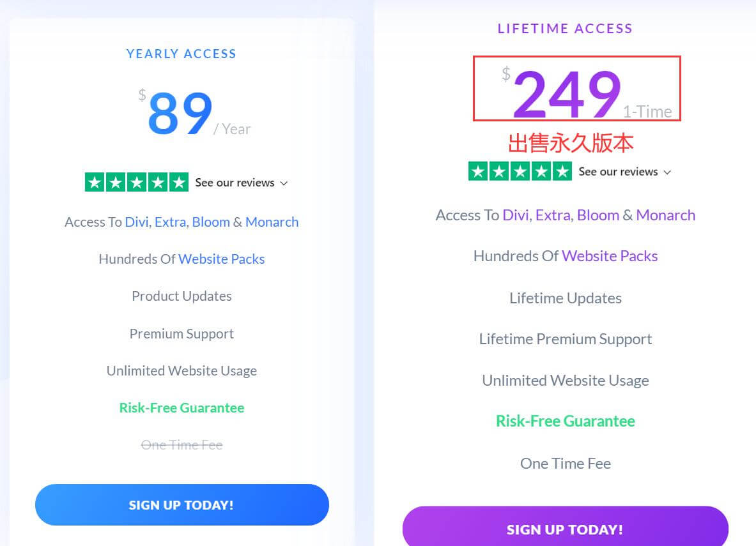Open blue 'Bloom' link in Yearly plan
This screenshot has height=546, width=756.
tap(211, 222)
